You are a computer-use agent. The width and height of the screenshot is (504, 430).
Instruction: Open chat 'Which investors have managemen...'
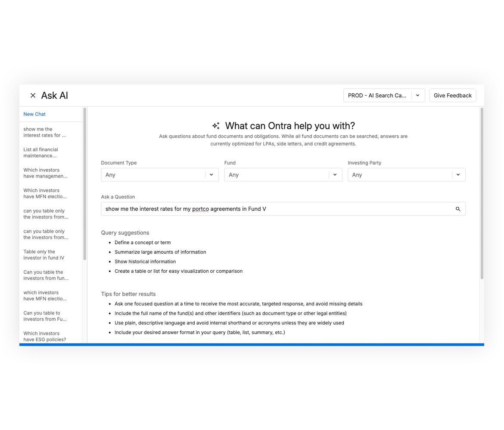[x=45, y=173]
